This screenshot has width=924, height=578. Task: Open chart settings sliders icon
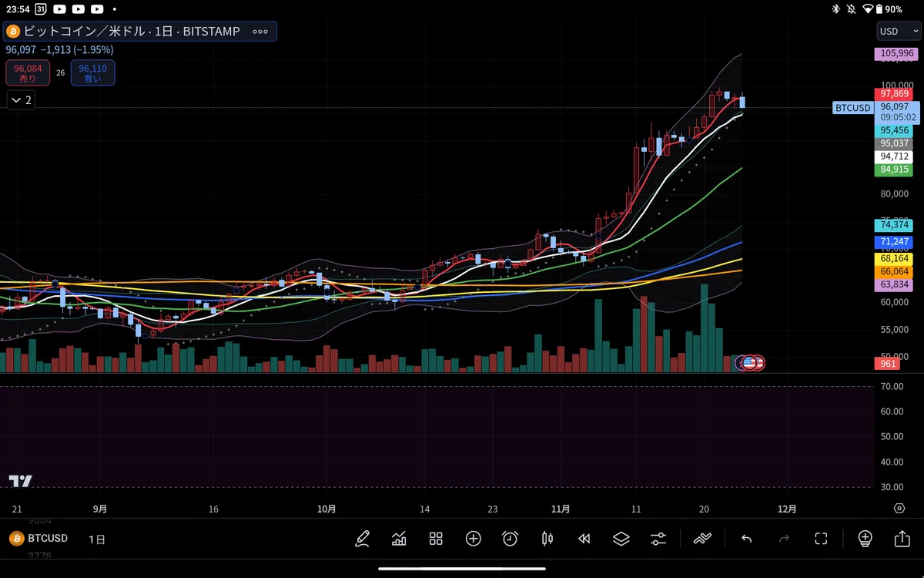click(x=658, y=539)
